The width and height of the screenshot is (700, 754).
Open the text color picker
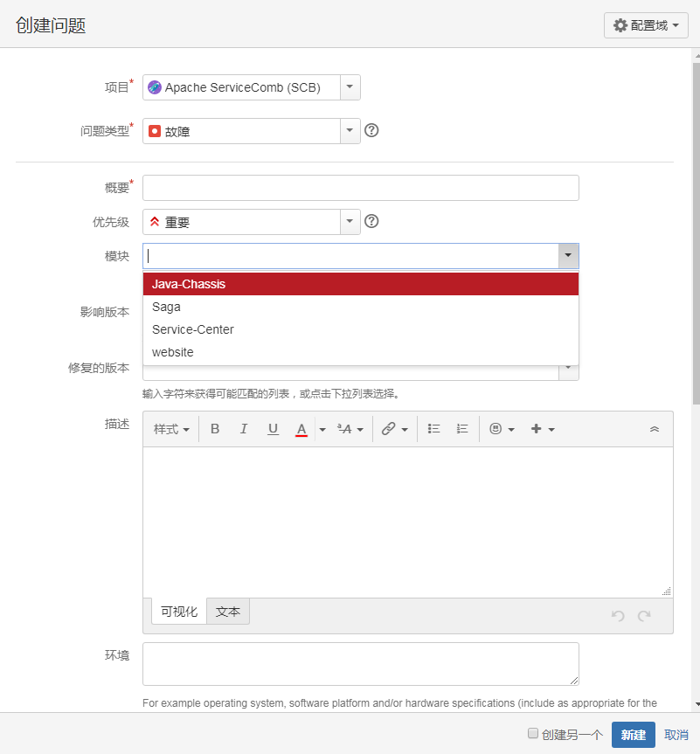pos(301,429)
